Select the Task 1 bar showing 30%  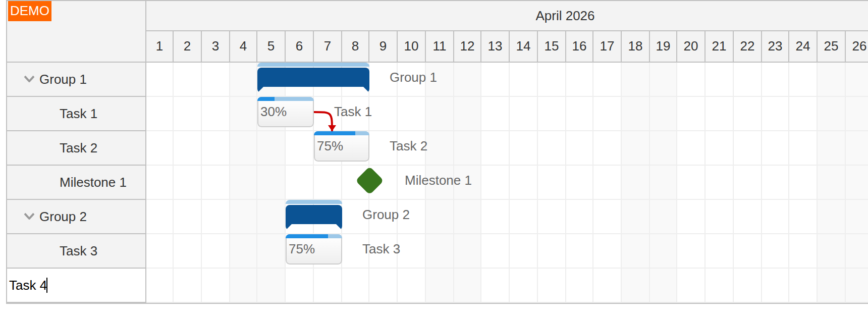click(x=285, y=112)
